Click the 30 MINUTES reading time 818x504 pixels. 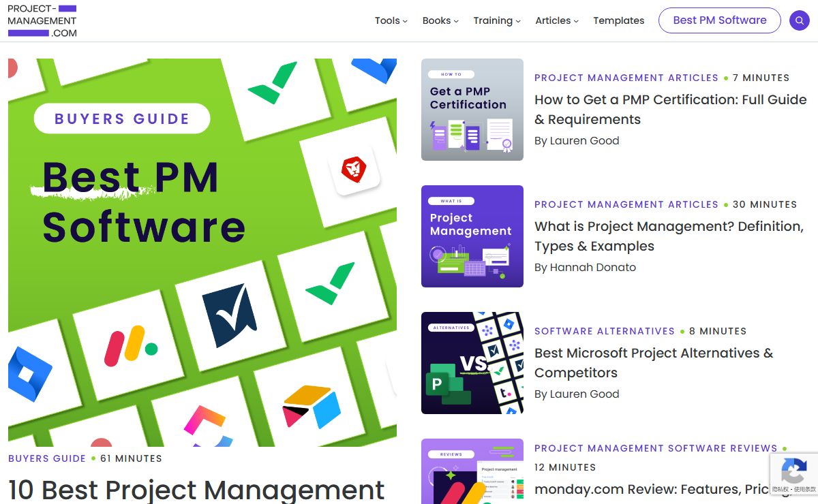[x=765, y=204]
